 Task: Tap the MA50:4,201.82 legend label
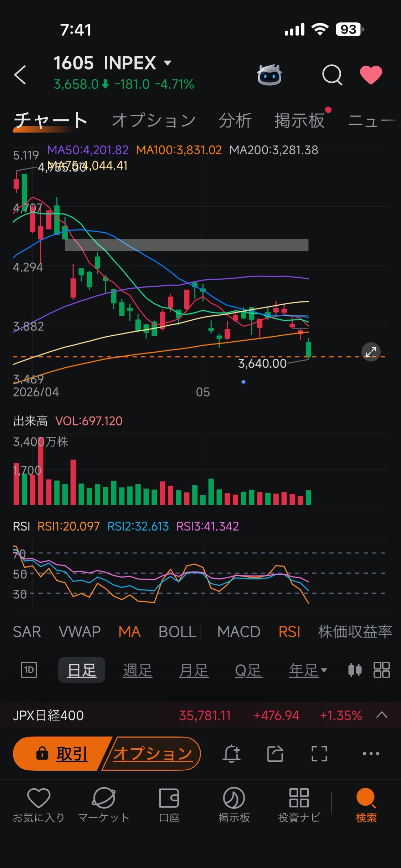point(88,150)
